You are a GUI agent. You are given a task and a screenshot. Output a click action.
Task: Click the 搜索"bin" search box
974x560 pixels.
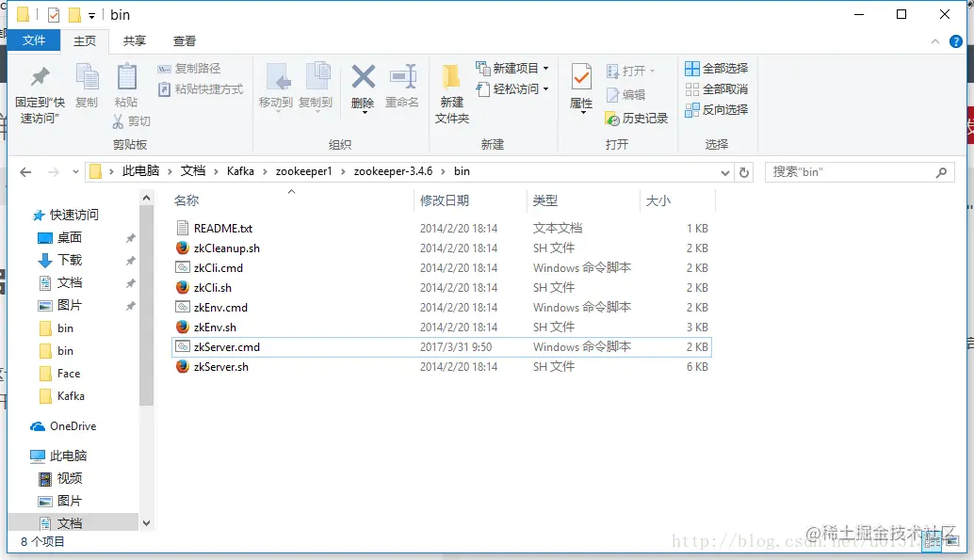click(x=859, y=172)
